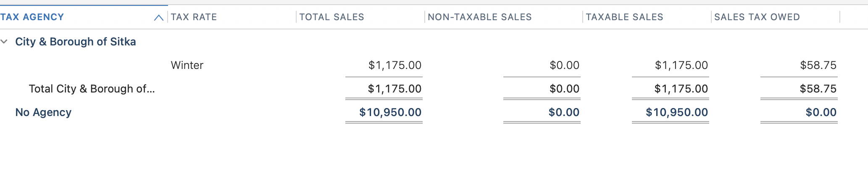Click Winter row's Total Sales amount
The image size is (868, 169).
pos(395,65)
